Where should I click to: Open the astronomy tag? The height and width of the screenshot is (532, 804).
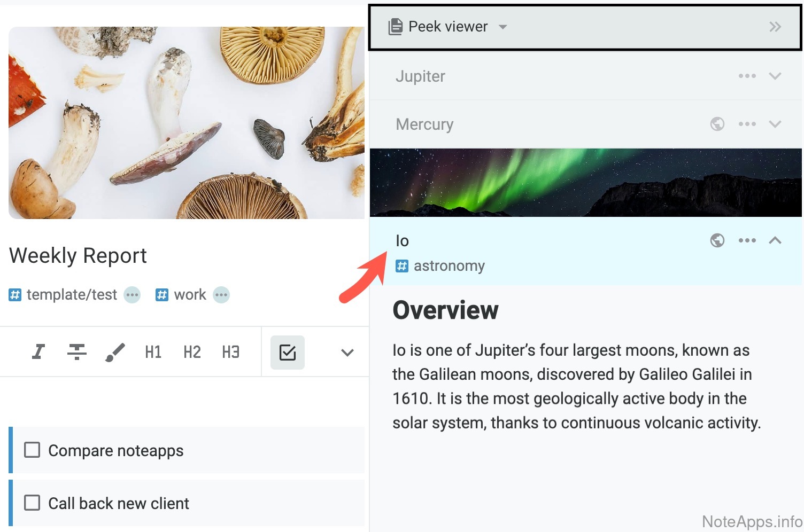pos(449,266)
